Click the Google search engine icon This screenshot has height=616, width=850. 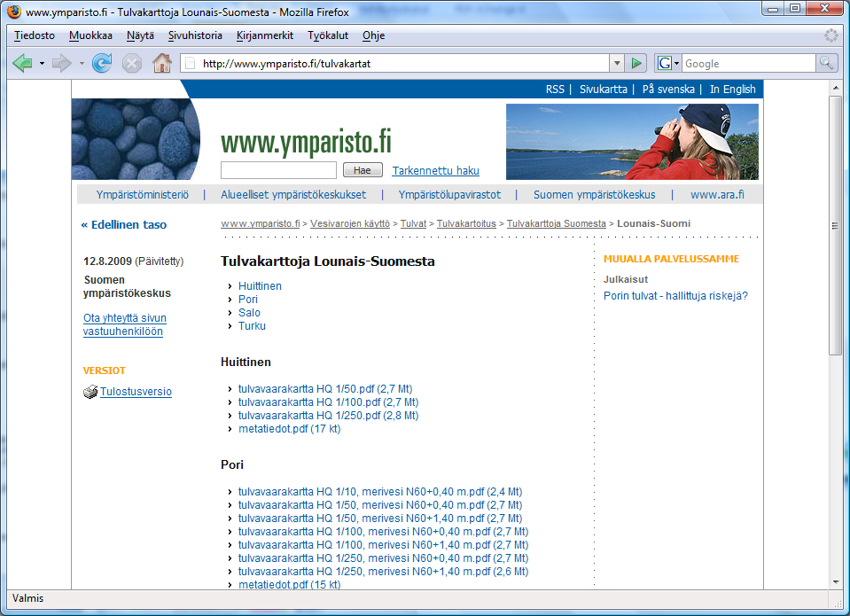click(x=664, y=64)
